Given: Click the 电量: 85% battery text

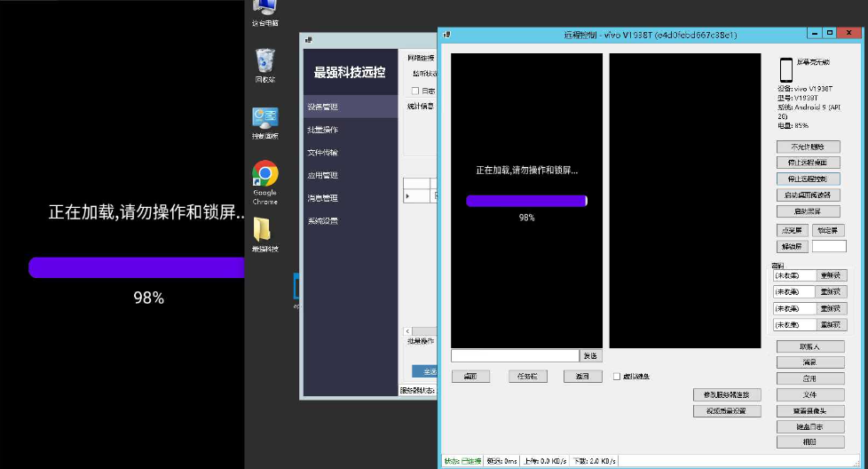Looking at the screenshot, I should click(x=793, y=126).
